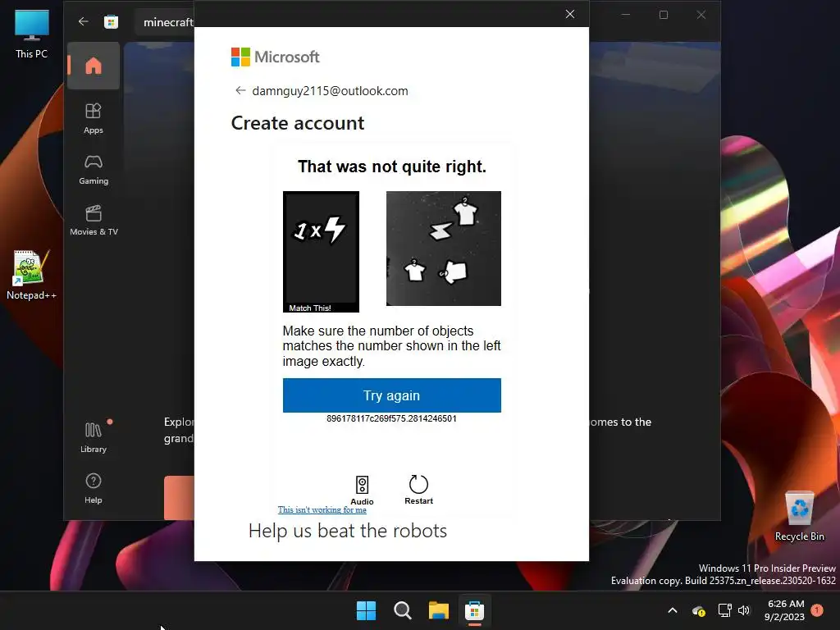Open 'This isn't working for me' link
This screenshot has width=840, height=630.
(322, 509)
